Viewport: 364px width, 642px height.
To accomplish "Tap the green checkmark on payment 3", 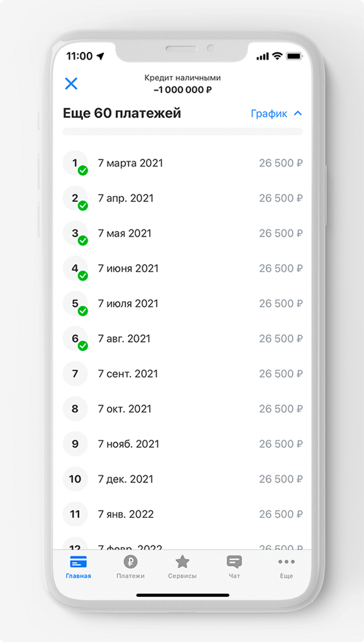I will coord(83,241).
